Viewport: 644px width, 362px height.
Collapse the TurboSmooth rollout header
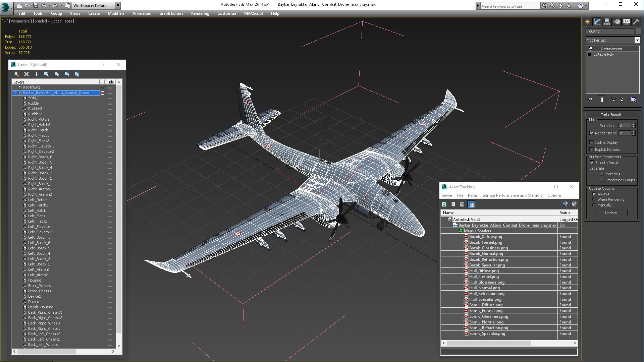611,115
